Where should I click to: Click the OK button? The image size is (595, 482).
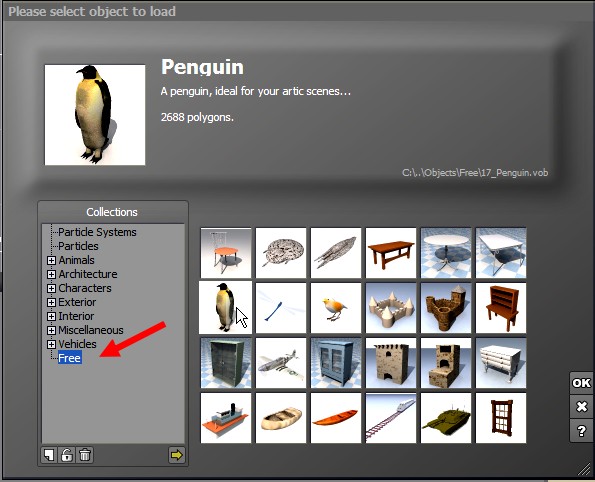click(x=581, y=383)
